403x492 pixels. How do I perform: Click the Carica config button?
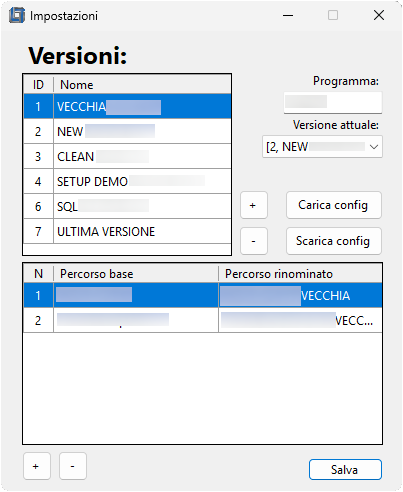click(x=334, y=205)
